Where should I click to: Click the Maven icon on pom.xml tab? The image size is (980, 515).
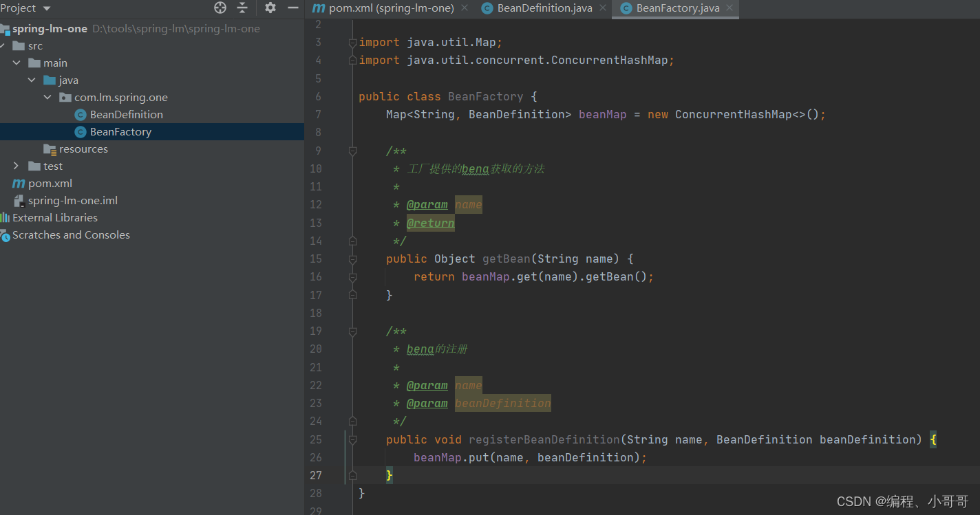coord(319,8)
